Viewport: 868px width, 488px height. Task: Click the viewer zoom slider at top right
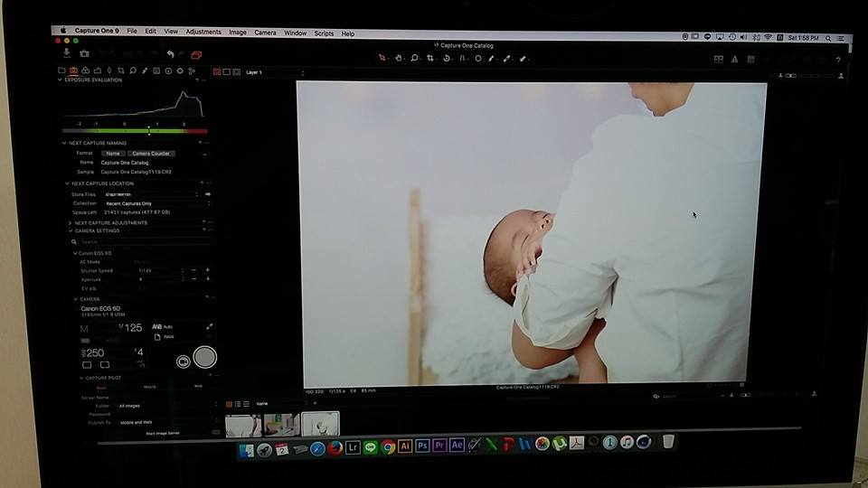pyautogui.click(x=810, y=75)
